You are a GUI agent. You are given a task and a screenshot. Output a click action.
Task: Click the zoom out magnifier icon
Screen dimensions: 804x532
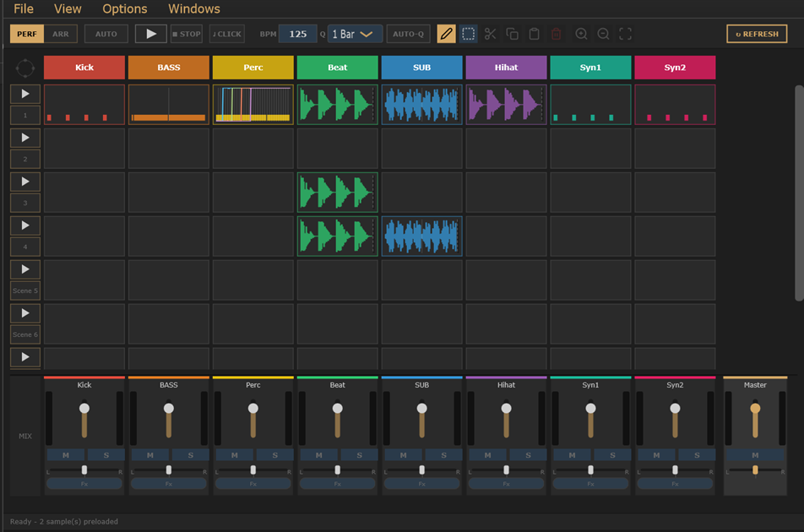tap(604, 34)
